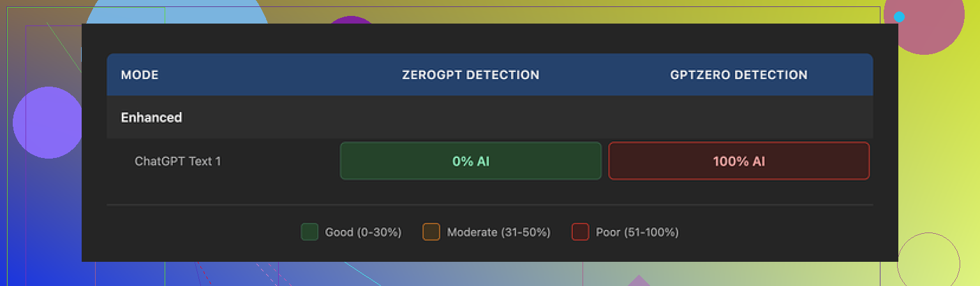Select the Poor (51-100%) legend text

tap(637, 232)
